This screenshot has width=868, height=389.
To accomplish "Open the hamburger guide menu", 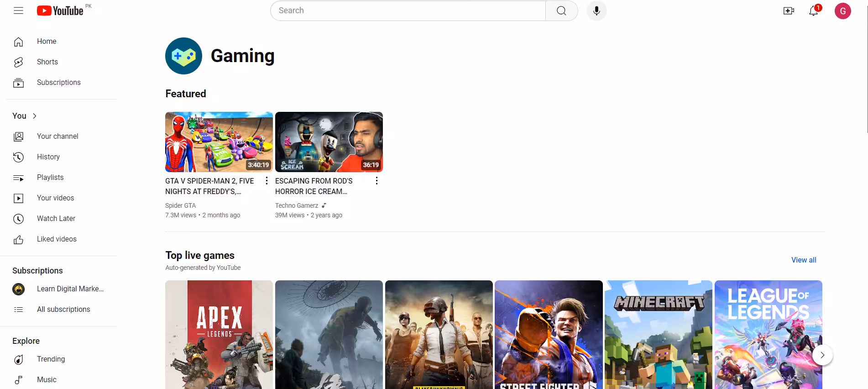I will [x=18, y=11].
